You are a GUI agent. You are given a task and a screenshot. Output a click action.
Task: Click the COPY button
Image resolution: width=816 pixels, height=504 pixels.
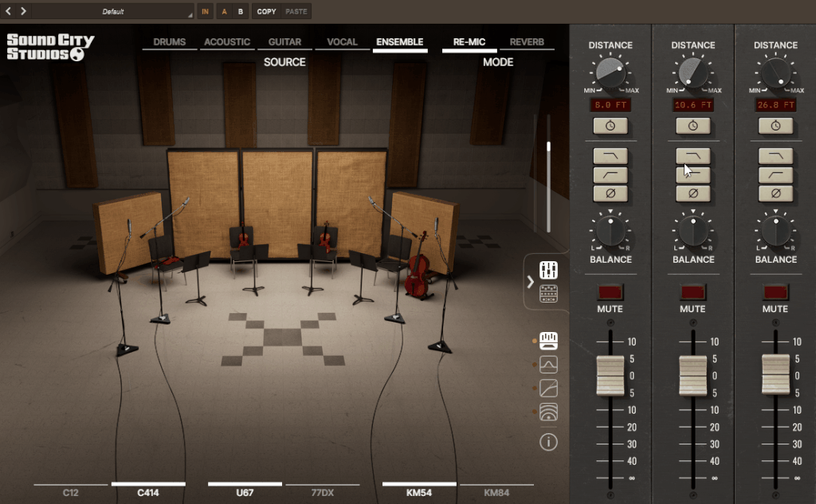coord(266,11)
